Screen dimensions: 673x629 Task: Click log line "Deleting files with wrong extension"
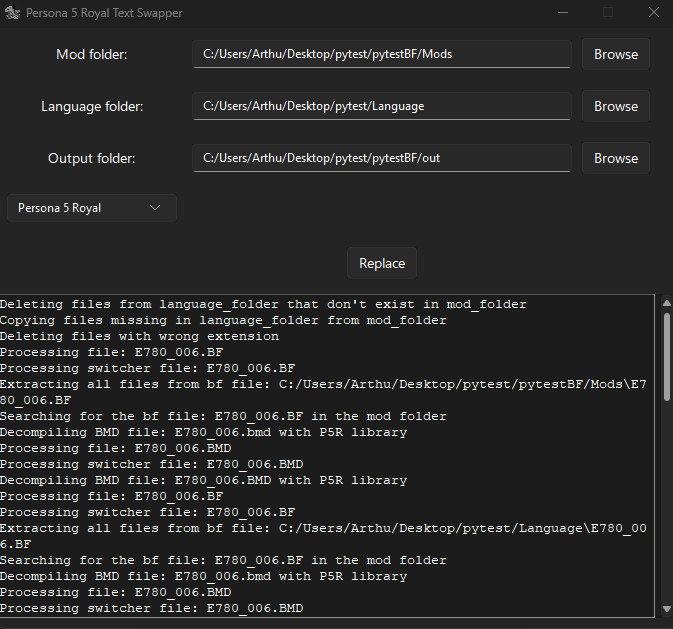(139, 336)
